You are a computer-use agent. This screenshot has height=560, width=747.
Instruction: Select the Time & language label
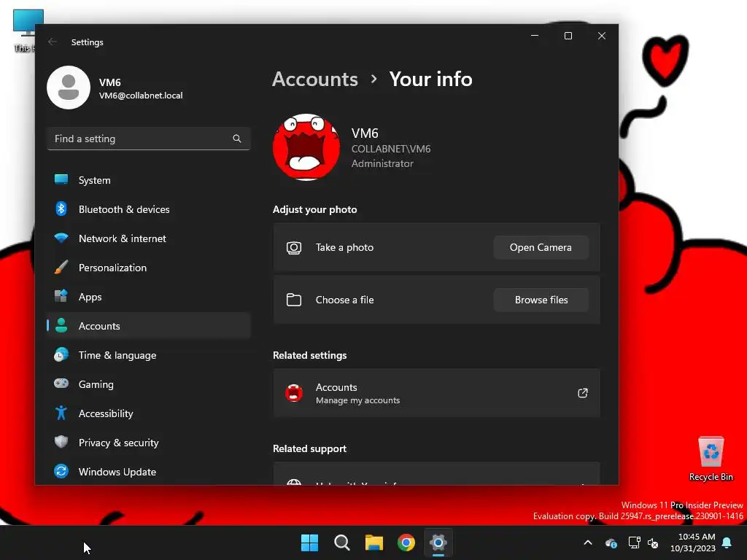tap(117, 355)
